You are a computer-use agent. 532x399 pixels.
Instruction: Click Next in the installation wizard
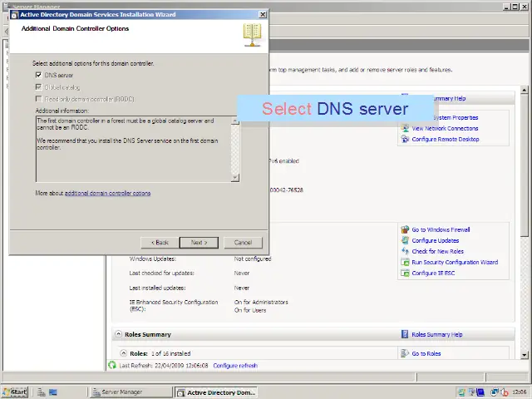pyautogui.click(x=199, y=243)
